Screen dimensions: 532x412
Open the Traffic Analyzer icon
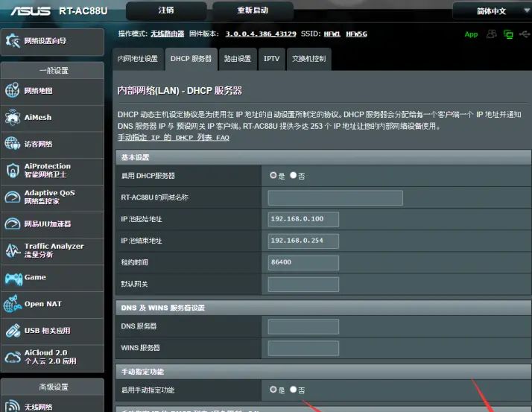(13, 250)
